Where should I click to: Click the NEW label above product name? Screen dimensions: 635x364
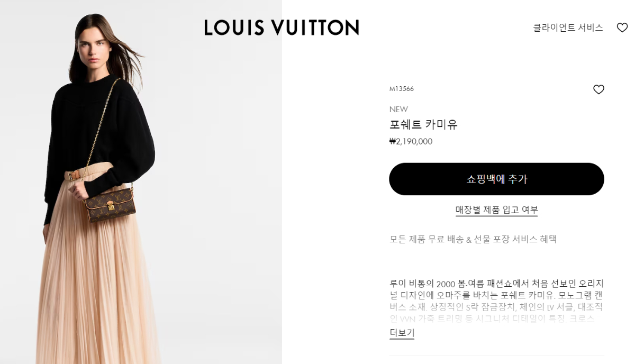[398, 109]
